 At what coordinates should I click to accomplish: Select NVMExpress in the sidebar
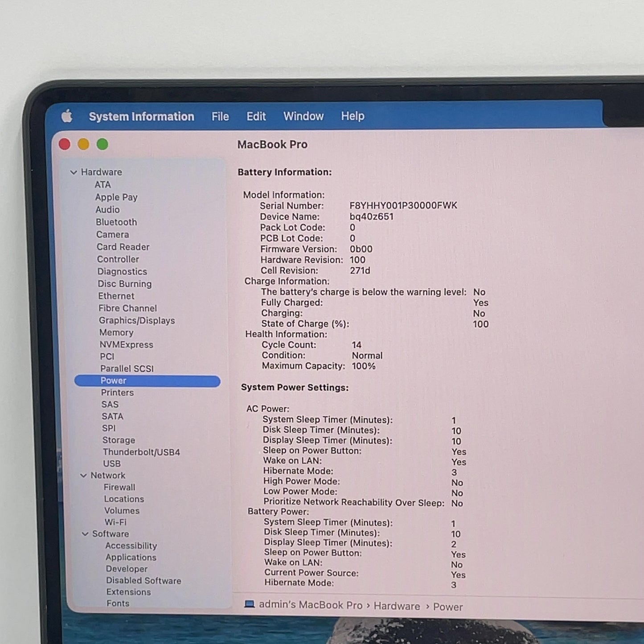[126, 345]
